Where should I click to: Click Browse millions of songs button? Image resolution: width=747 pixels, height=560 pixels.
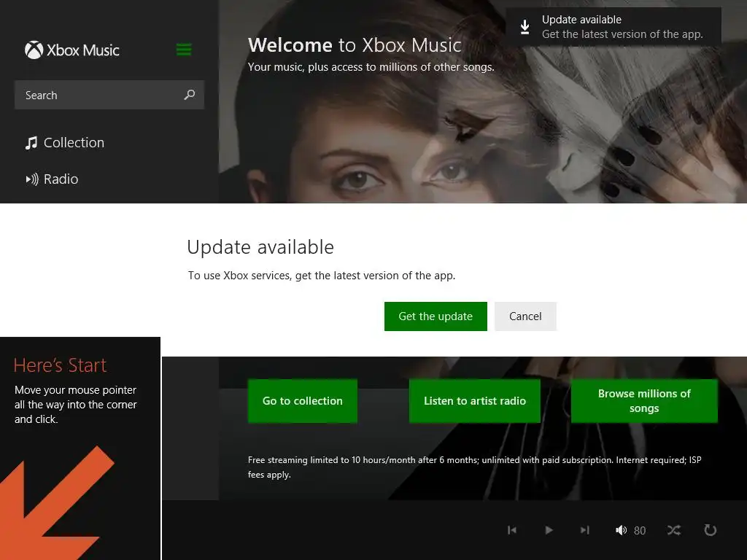644,401
